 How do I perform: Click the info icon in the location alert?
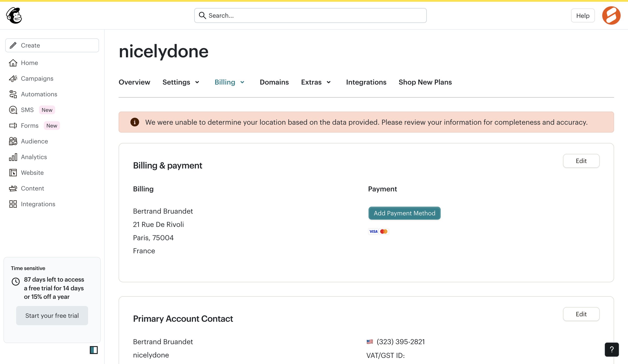(x=135, y=122)
